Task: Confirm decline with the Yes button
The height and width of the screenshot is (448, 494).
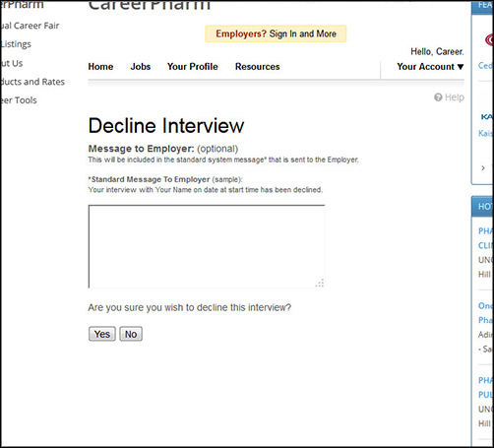Action: click(x=102, y=334)
